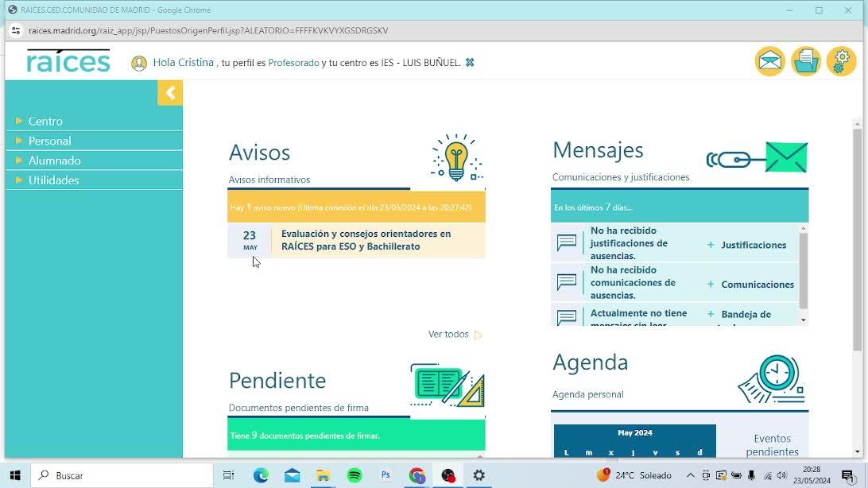The height and width of the screenshot is (488, 868).
Task: Click the new notice yellow banner
Action: [x=356, y=207]
